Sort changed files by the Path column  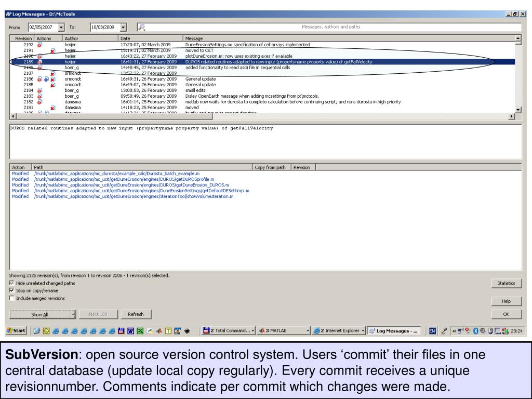coord(142,167)
